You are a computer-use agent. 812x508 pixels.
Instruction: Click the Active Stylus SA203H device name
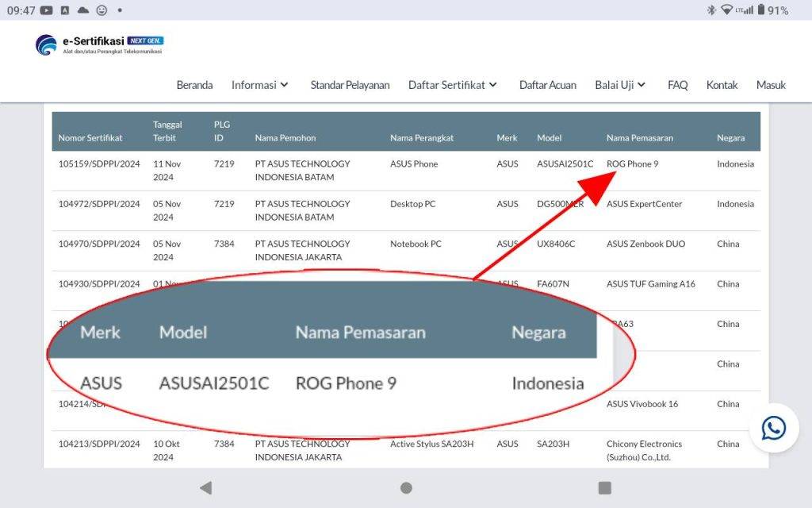pos(432,444)
